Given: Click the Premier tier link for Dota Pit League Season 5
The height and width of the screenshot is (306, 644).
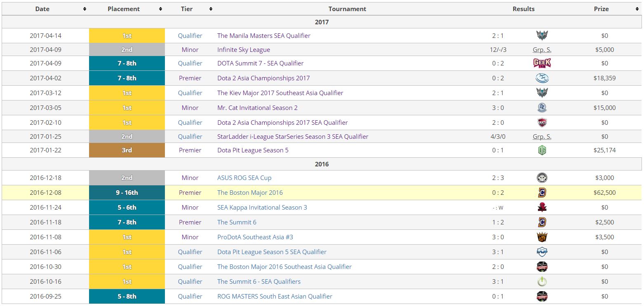Looking at the screenshot, I should [190, 150].
